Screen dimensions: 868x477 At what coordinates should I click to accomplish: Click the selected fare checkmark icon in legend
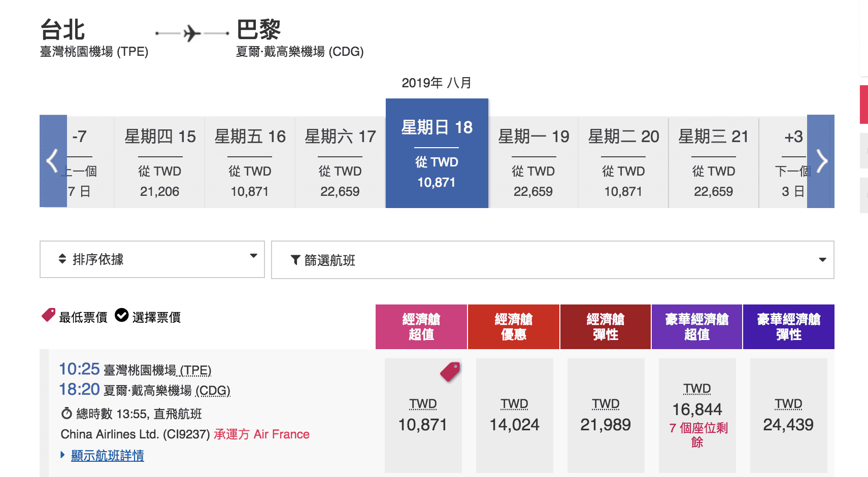(122, 315)
